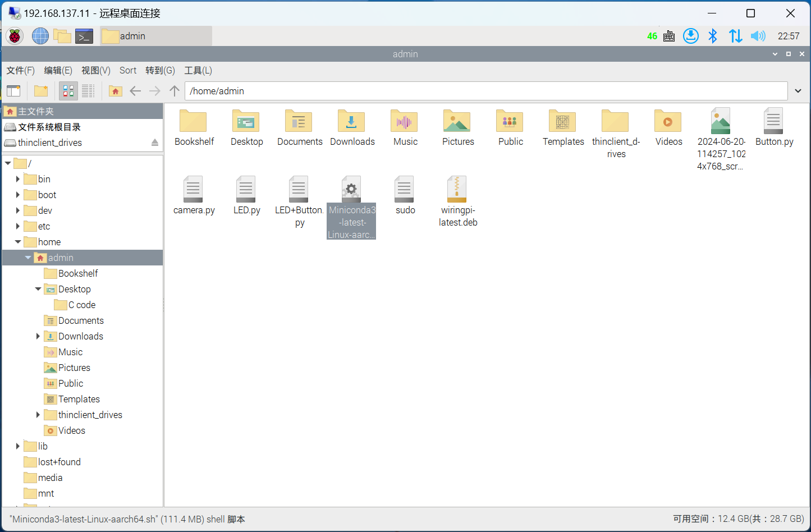
Task: Open the 工具(L) menu
Action: click(198, 70)
